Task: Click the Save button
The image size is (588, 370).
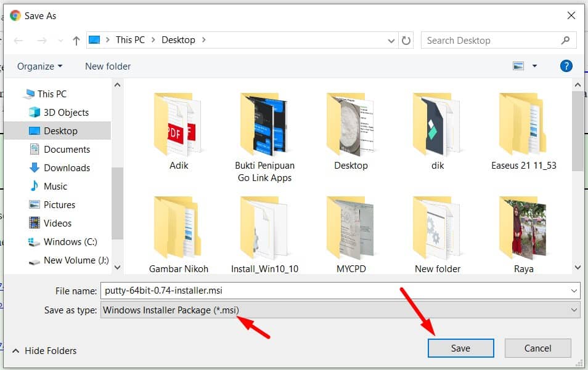Action: 460,348
